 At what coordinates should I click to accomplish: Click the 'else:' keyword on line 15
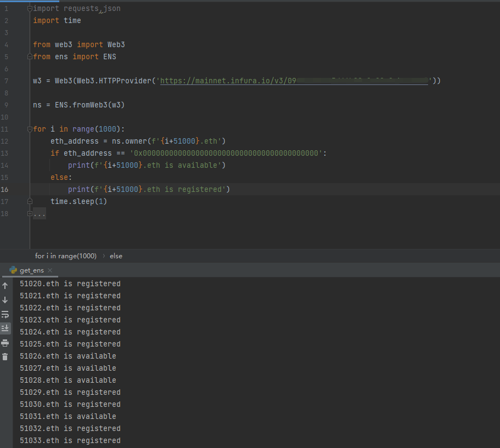click(61, 178)
